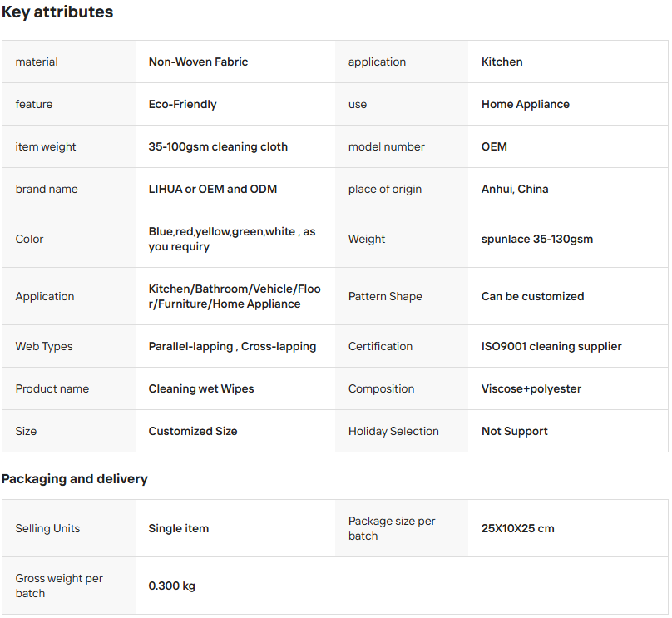Click the 'Cleaning wet Wipes' product name
Image resolution: width=672 pixels, height=618 pixels.
coord(201,388)
